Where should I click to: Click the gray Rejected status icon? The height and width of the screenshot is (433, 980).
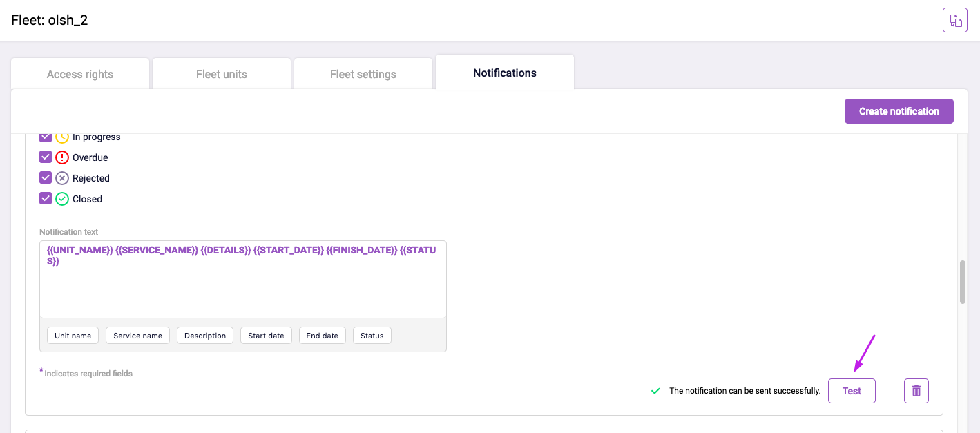click(x=62, y=178)
